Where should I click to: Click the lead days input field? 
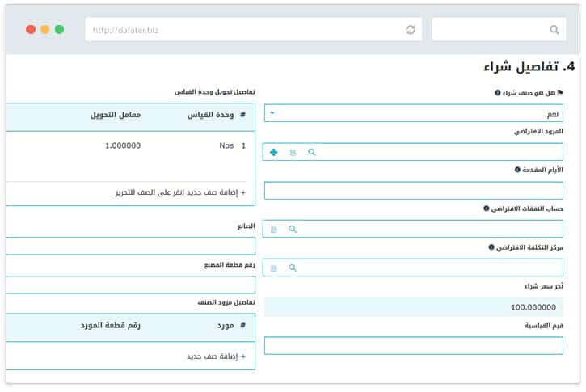(413, 191)
